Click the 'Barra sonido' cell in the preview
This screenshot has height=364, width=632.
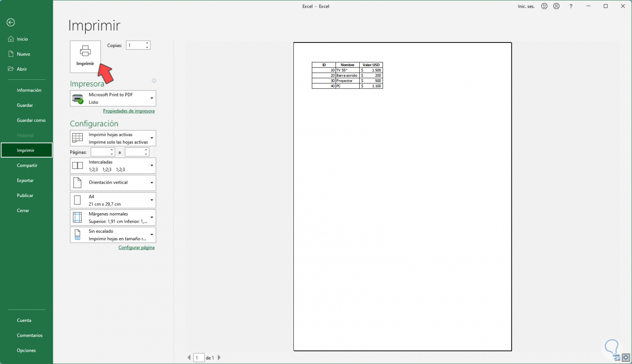347,75
